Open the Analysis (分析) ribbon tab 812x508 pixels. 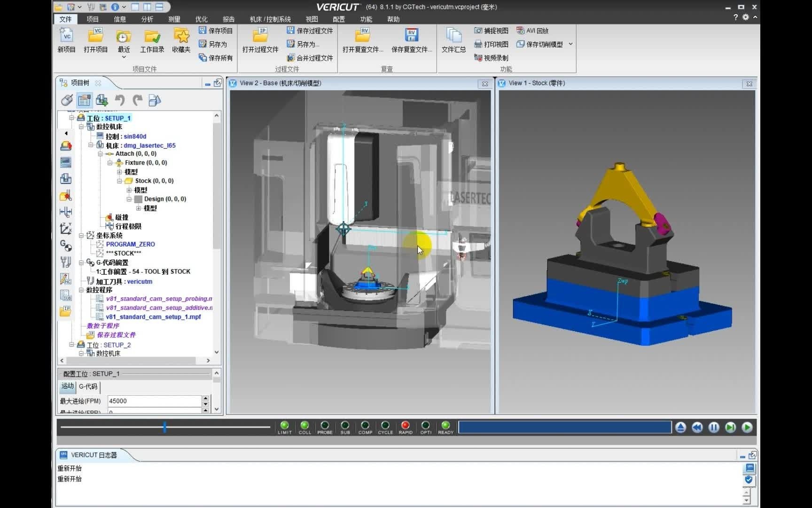point(147,19)
